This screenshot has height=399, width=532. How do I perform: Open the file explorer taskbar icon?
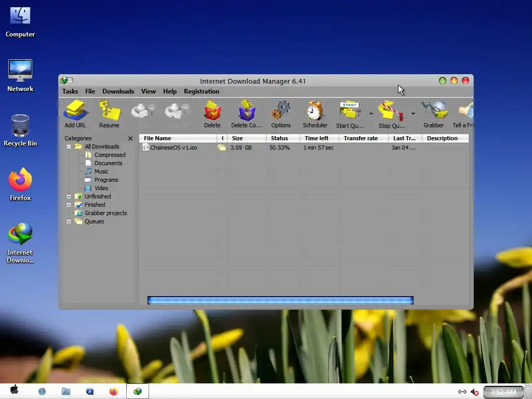click(66, 392)
